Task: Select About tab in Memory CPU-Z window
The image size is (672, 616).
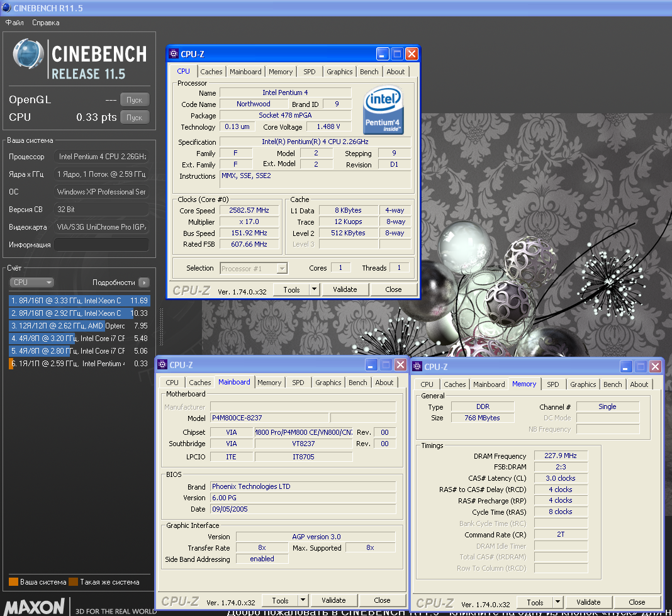Action: 639,384
